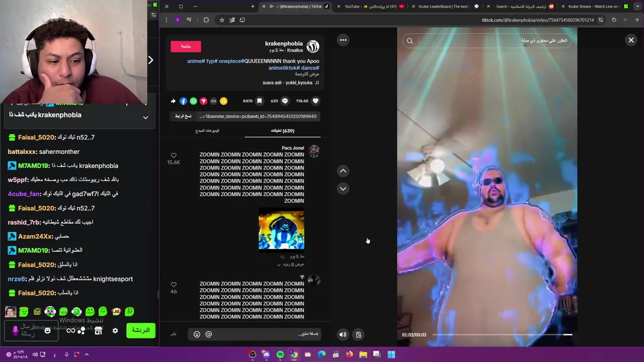Bookmark the video with the save icon

click(260, 101)
